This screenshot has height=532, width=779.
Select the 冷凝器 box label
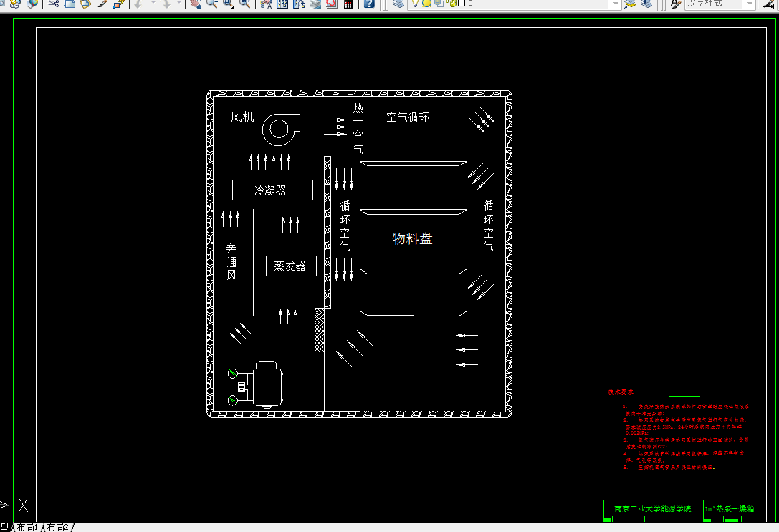[x=270, y=190]
